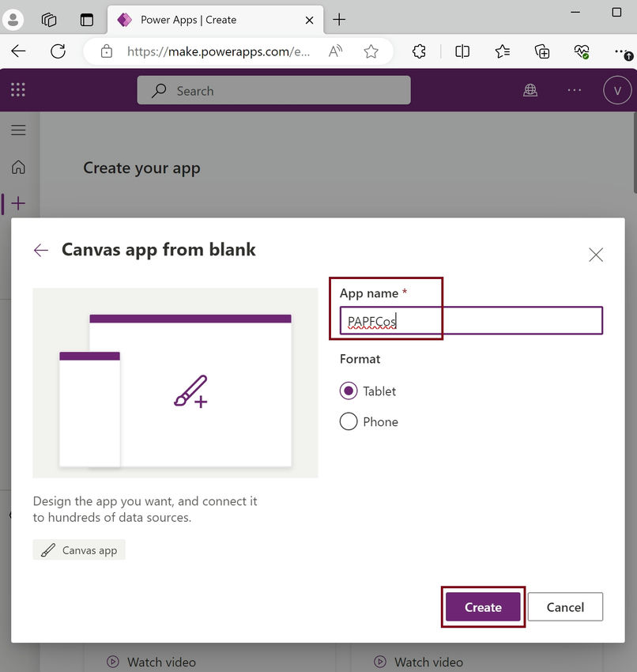The image size is (637, 672).
Task: Close the Canvas app from blank dialog
Action: (x=596, y=255)
